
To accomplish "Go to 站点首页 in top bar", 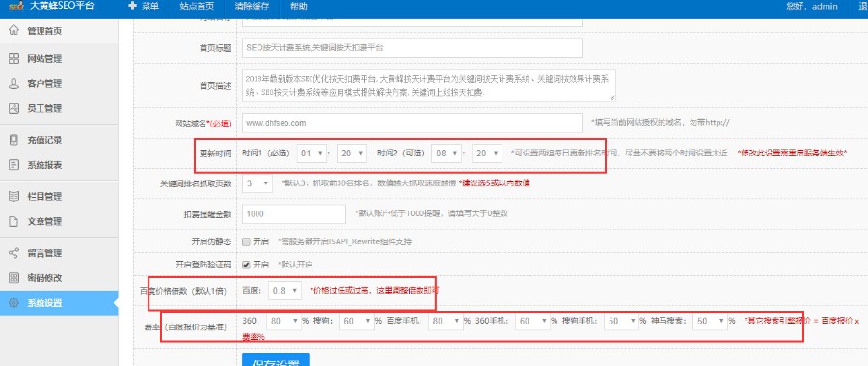I will [x=196, y=7].
